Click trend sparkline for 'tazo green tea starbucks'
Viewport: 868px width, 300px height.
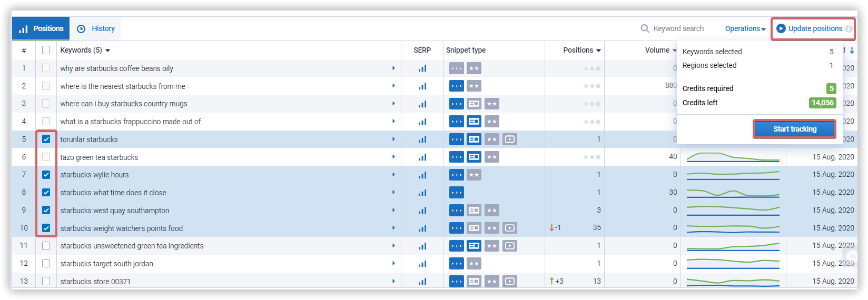coord(733,157)
